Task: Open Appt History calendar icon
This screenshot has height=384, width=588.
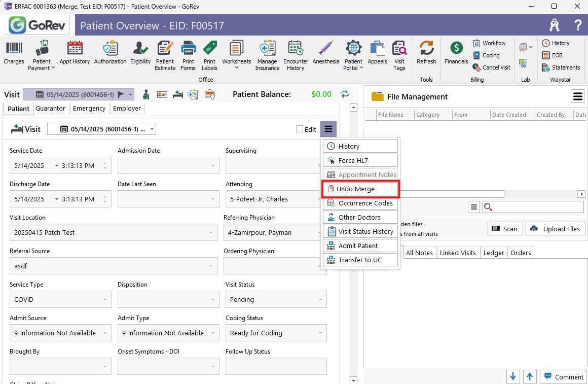Action: click(75, 53)
